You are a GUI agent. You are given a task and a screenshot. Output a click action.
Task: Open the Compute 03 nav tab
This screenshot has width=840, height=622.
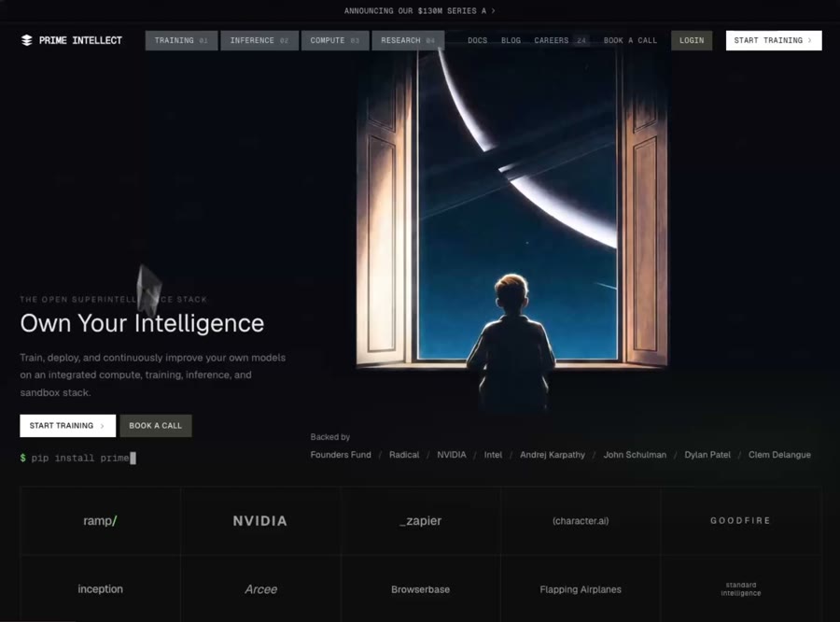point(335,40)
